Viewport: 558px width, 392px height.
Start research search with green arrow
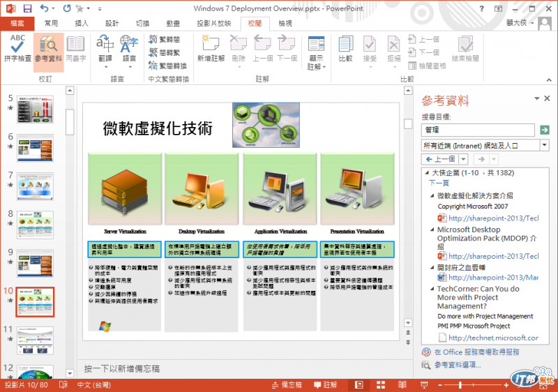545,130
